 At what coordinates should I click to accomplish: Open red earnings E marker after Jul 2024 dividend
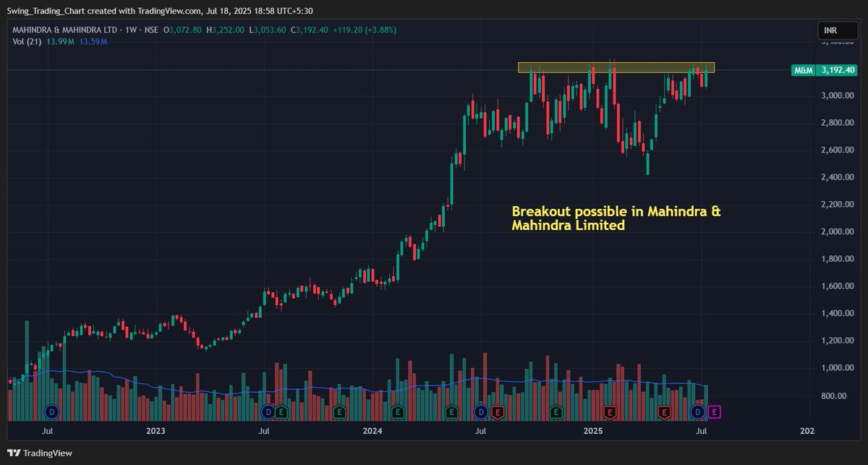[x=498, y=411]
